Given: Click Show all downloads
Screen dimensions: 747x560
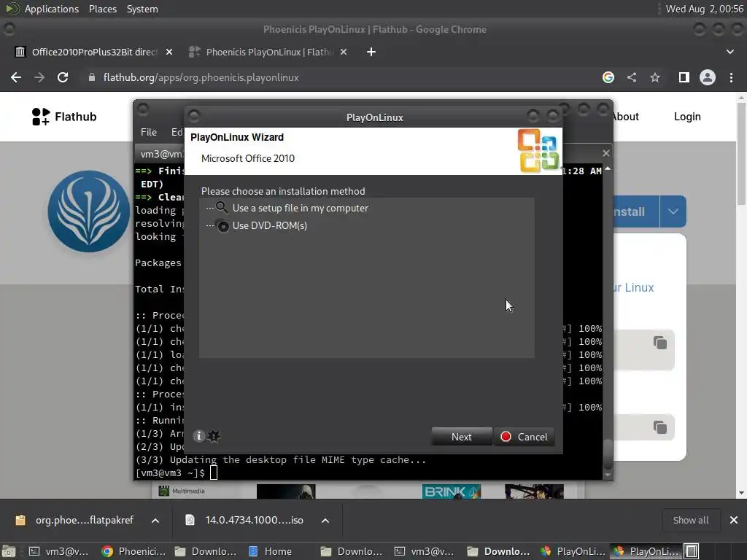Looking at the screenshot, I should pyautogui.click(x=690, y=520).
